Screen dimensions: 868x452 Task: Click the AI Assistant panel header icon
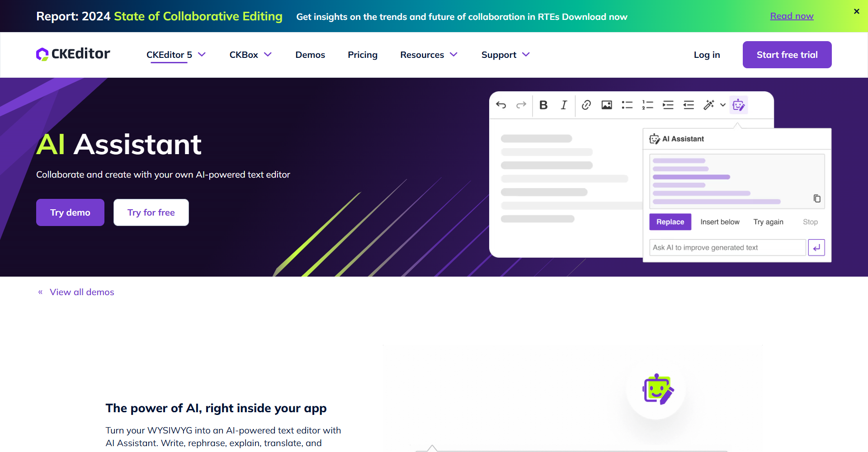[x=655, y=139]
